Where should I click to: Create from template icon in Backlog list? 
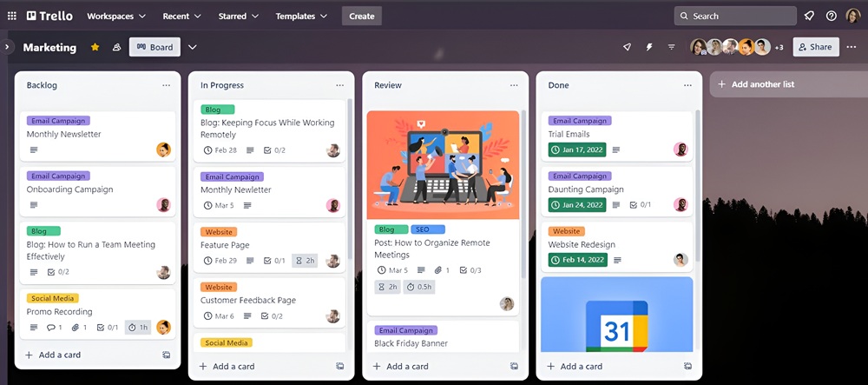pos(167,355)
